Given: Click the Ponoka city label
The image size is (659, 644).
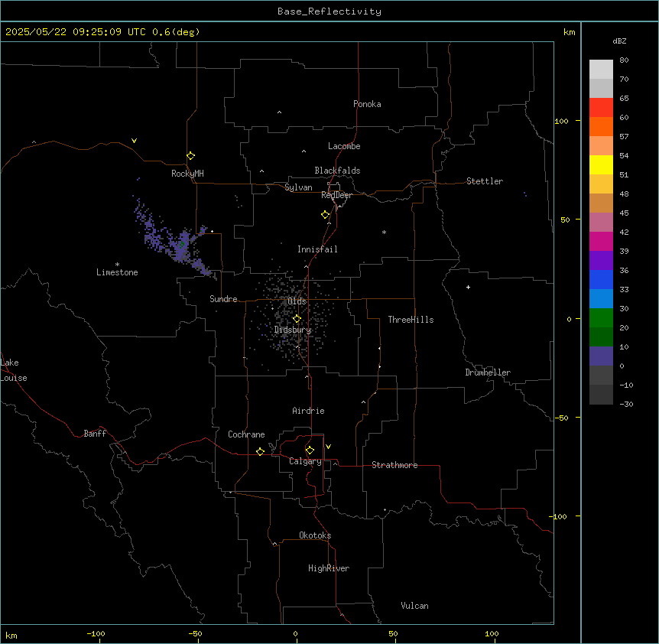Looking at the screenshot, I should point(367,104).
